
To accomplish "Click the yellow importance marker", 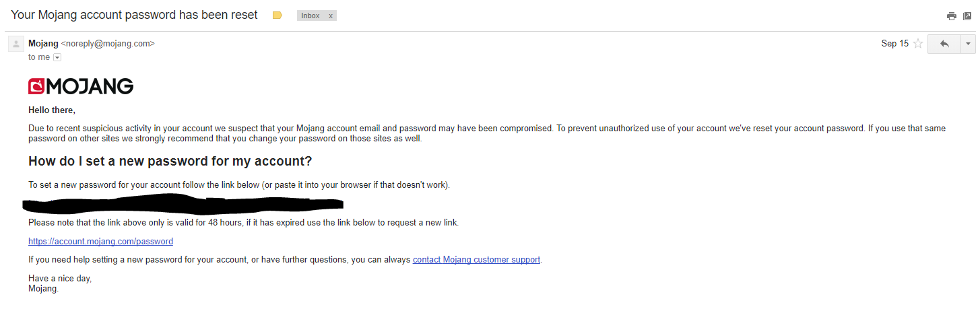I will pos(277,15).
